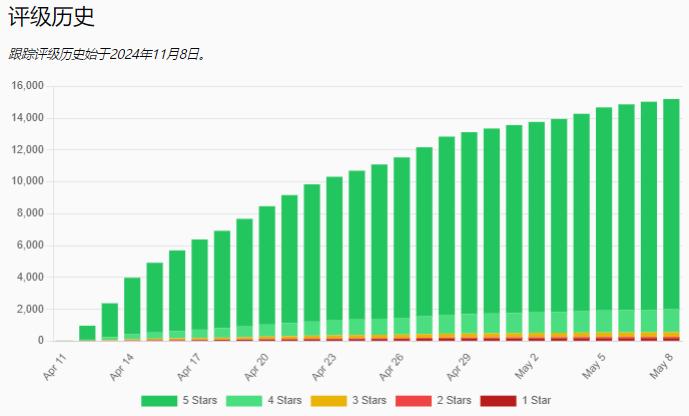Select the tallest bar above May 8
This screenshot has width=689, height=416.
click(671, 220)
